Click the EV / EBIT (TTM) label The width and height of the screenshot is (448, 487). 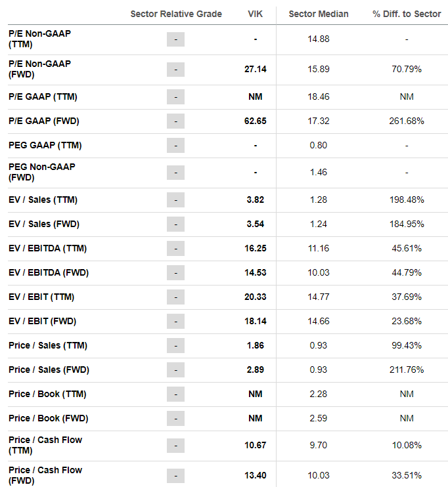(41, 297)
